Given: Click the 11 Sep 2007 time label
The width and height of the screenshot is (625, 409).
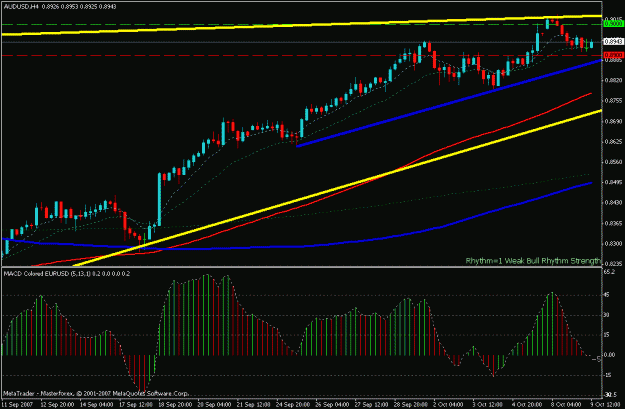Looking at the screenshot, I should pyautogui.click(x=17, y=404).
